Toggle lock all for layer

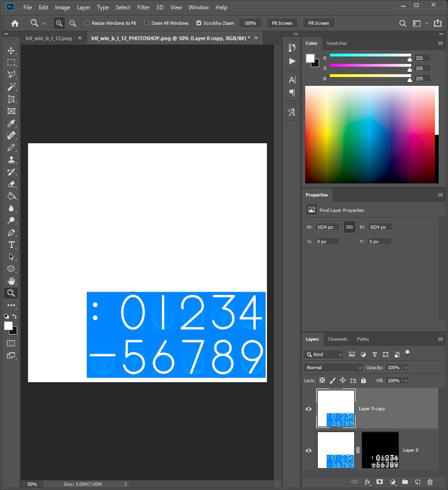click(x=364, y=380)
